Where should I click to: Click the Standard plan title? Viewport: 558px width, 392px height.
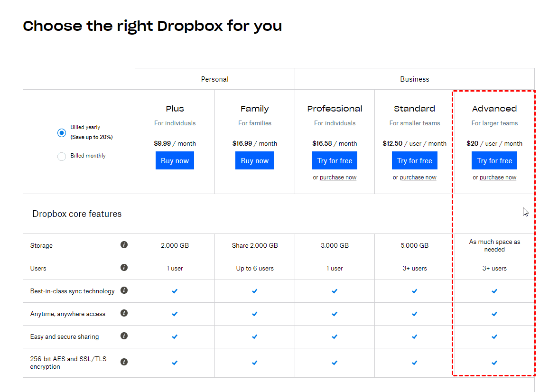(415, 109)
